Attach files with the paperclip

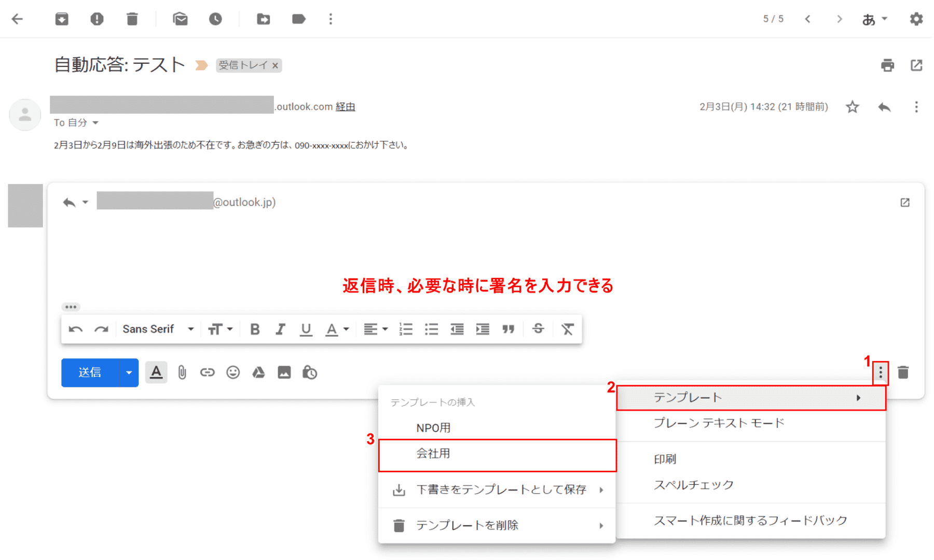coord(182,372)
